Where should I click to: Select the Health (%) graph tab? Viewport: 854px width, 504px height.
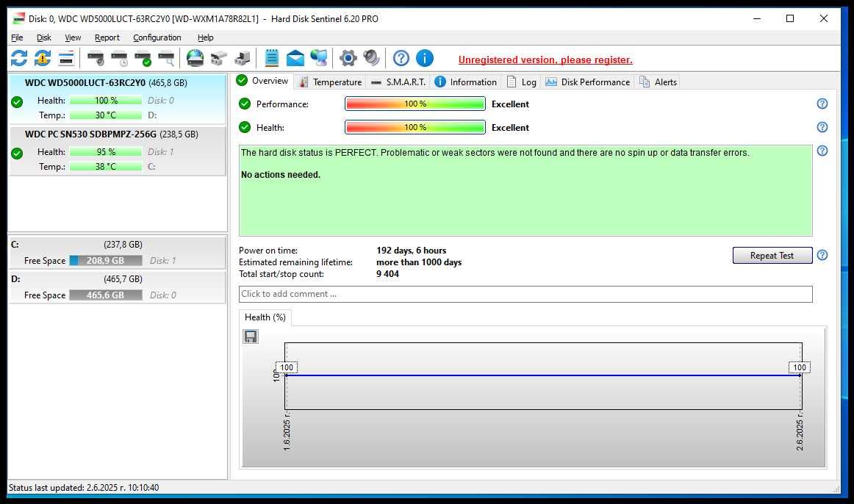265,317
